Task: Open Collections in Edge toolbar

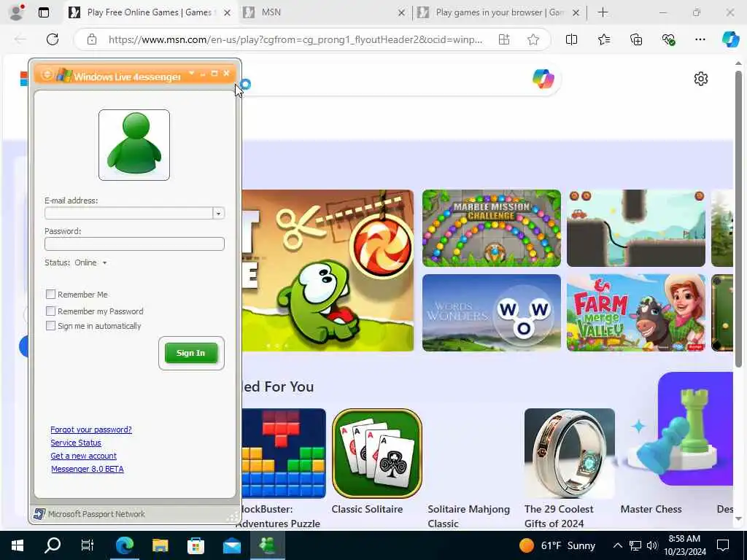Action: (636, 39)
